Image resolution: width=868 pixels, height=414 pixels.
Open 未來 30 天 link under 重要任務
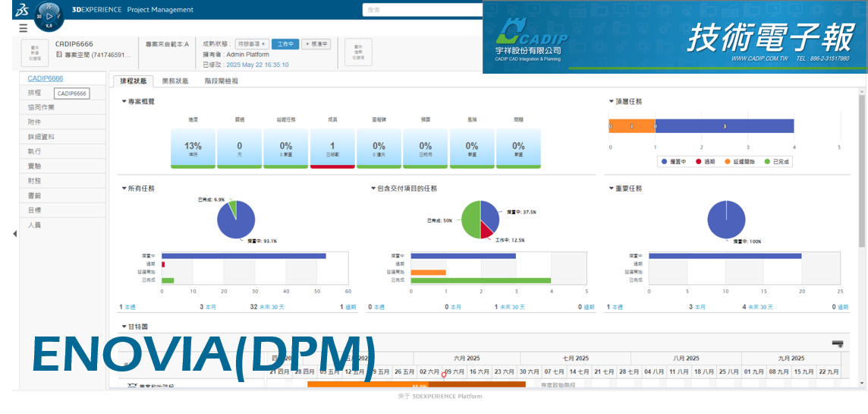760,306
